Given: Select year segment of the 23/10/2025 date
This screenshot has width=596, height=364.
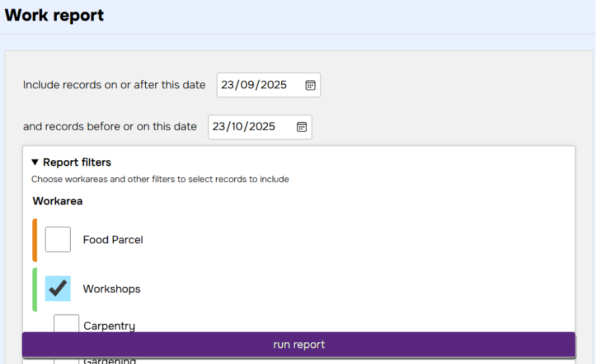Looking at the screenshot, I should point(263,127).
